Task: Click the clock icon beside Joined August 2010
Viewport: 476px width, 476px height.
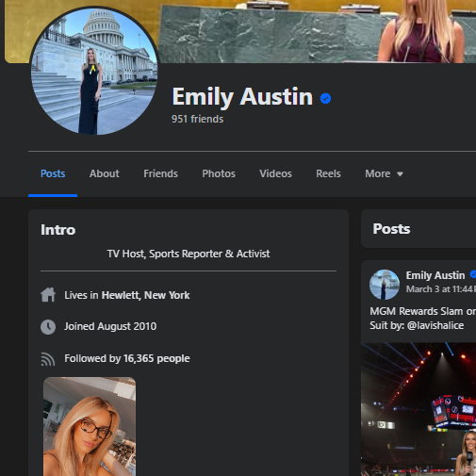Action: tap(48, 327)
